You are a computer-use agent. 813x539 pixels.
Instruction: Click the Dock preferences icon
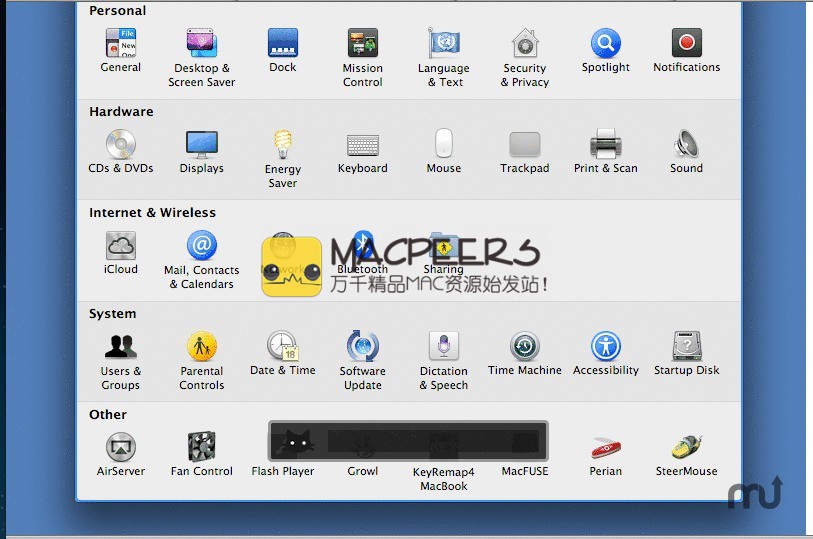[283, 44]
